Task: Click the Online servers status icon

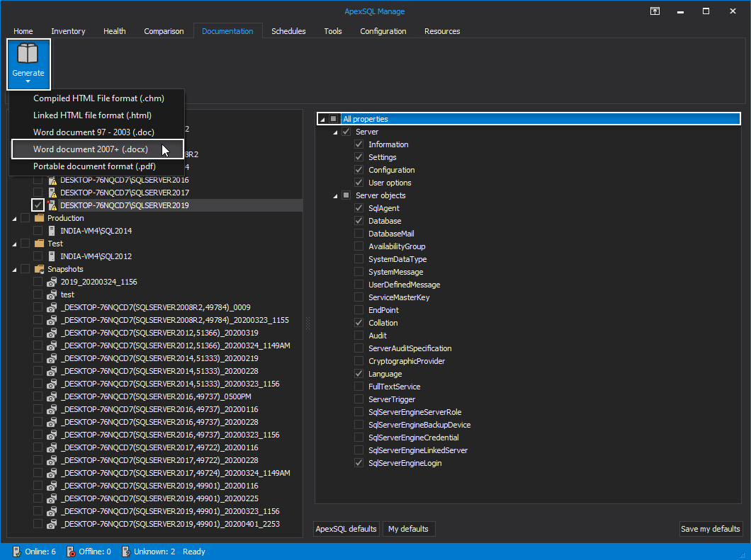Action: [x=17, y=552]
